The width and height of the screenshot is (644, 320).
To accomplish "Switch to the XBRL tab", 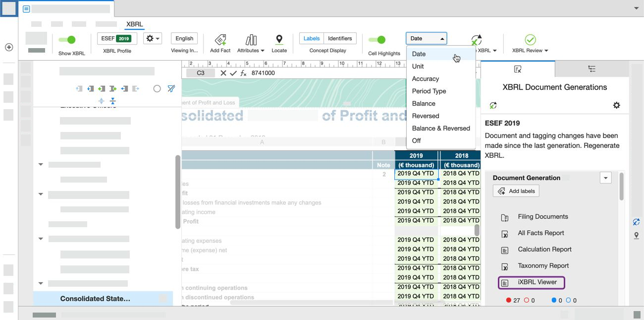I will (x=134, y=24).
